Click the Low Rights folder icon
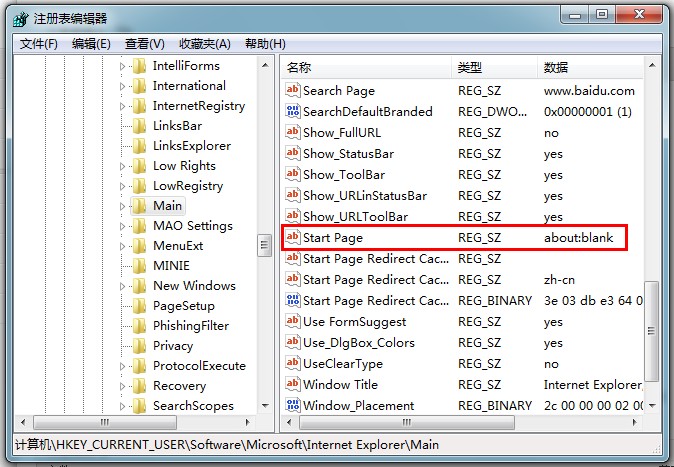 pyautogui.click(x=139, y=166)
